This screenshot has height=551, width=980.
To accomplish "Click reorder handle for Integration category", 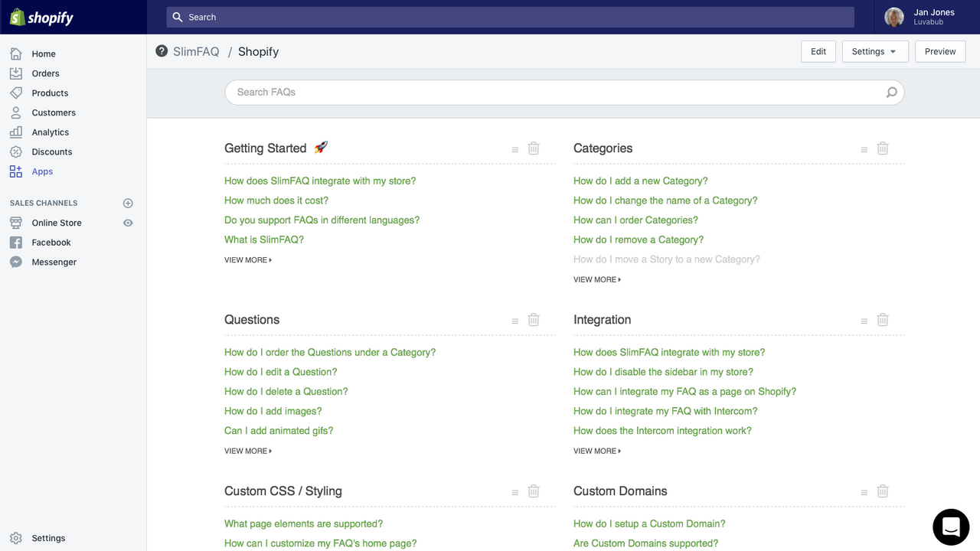I will point(864,321).
